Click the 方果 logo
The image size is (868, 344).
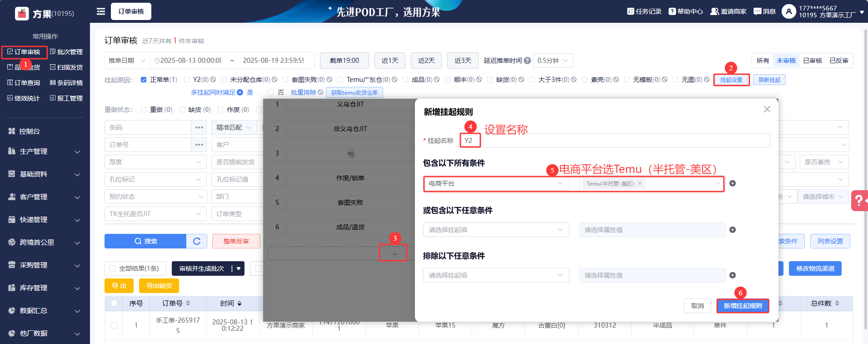pyautogui.click(x=22, y=14)
